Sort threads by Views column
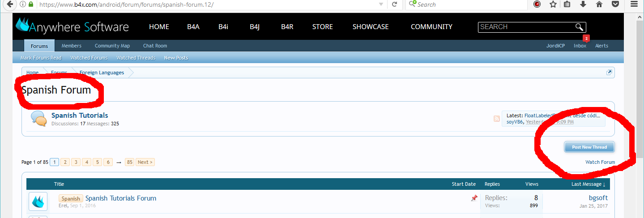 tap(532, 184)
